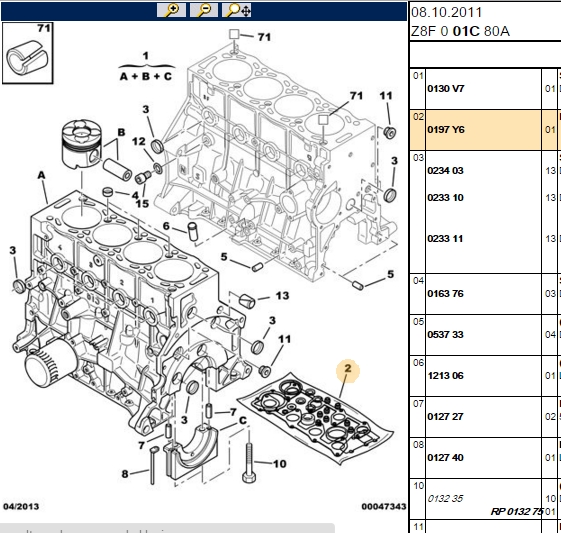
Task: Click callout 12 near washer
Action: 139,142
